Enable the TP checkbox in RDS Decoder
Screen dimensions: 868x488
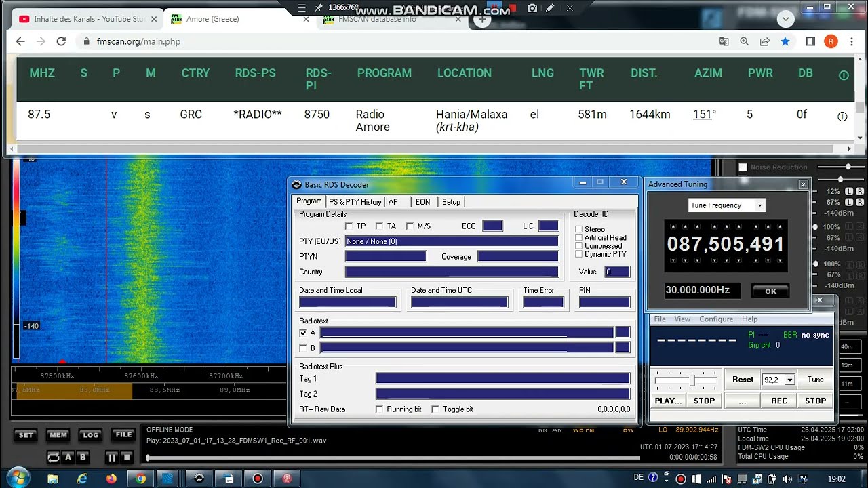[349, 226]
